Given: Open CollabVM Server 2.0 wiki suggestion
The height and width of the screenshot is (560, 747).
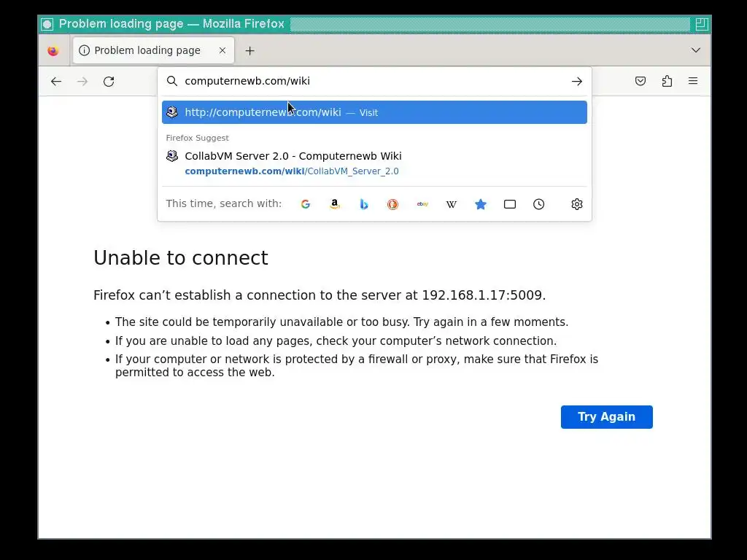Looking at the screenshot, I should click(x=374, y=163).
